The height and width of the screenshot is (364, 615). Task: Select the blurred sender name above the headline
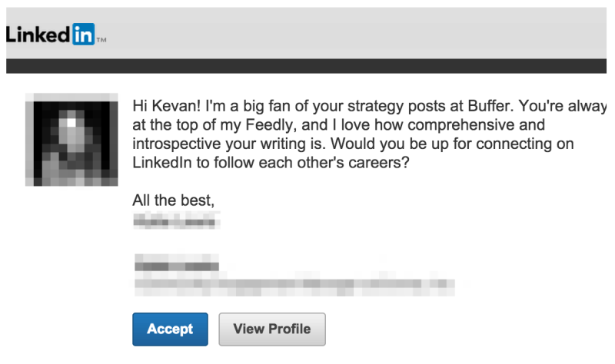(x=177, y=263)
